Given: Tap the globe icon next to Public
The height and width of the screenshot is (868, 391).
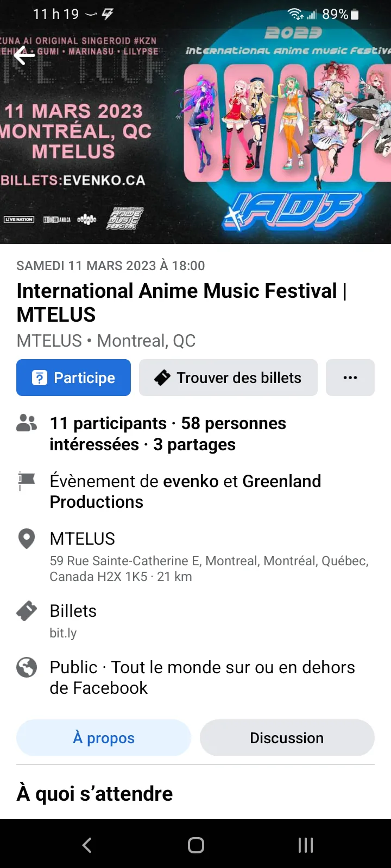Looking at the screenshot, I should [27, 667].
